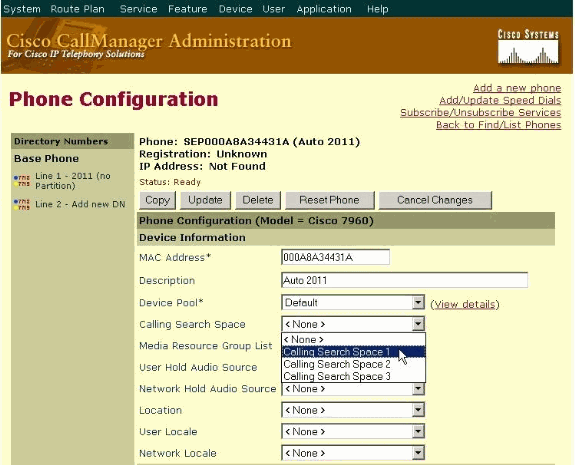Click the Copy button
This screenshot has height=465, width=575.
(x=158, y=200)
